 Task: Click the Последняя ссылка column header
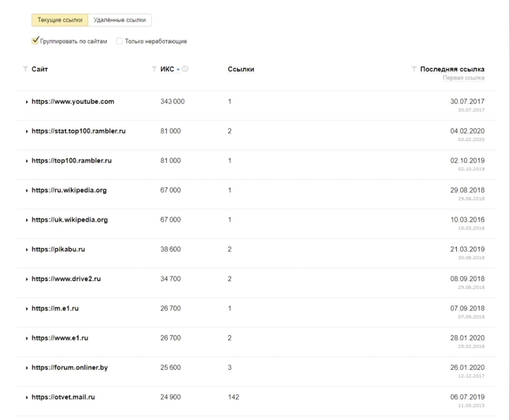[452, 69]
